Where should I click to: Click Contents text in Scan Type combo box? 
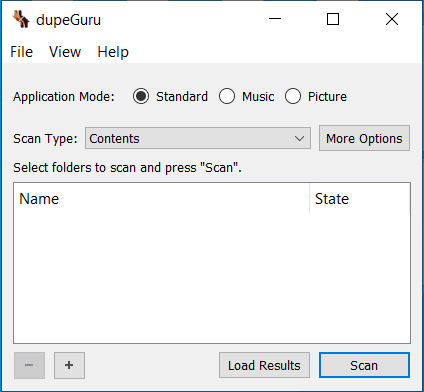[114, 139]
